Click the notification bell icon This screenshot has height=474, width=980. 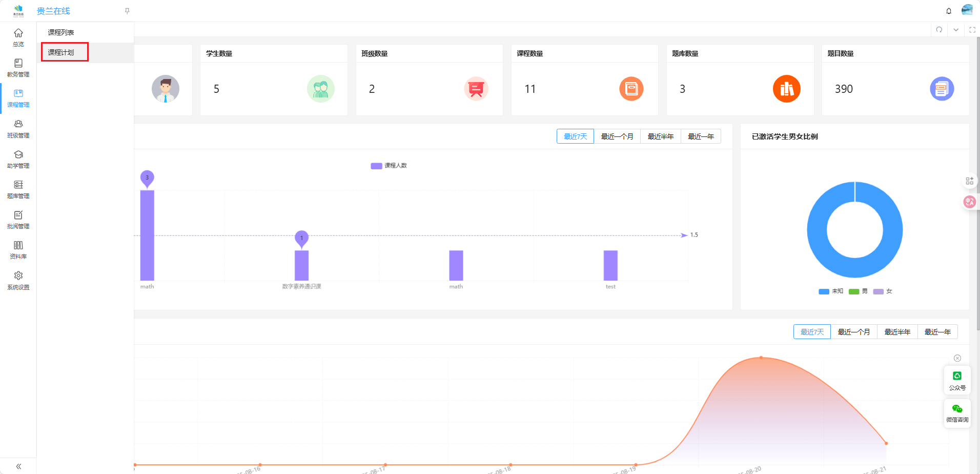tap(949, 11)
